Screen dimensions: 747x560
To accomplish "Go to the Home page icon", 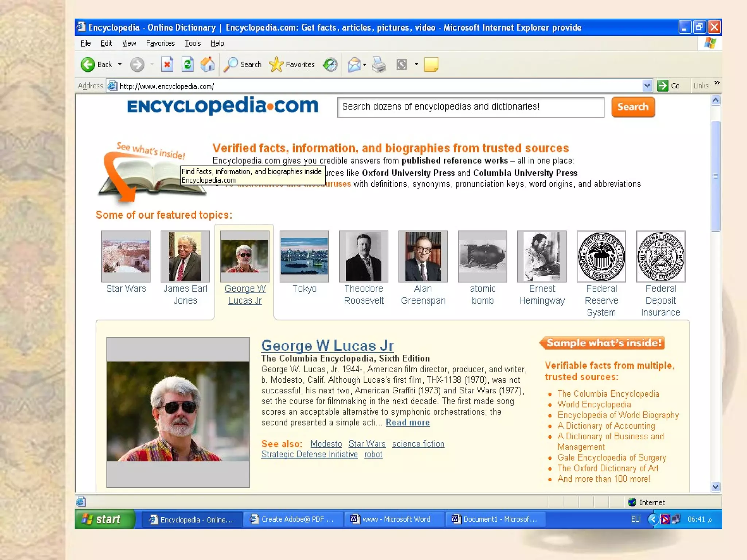I will [208, 65].
